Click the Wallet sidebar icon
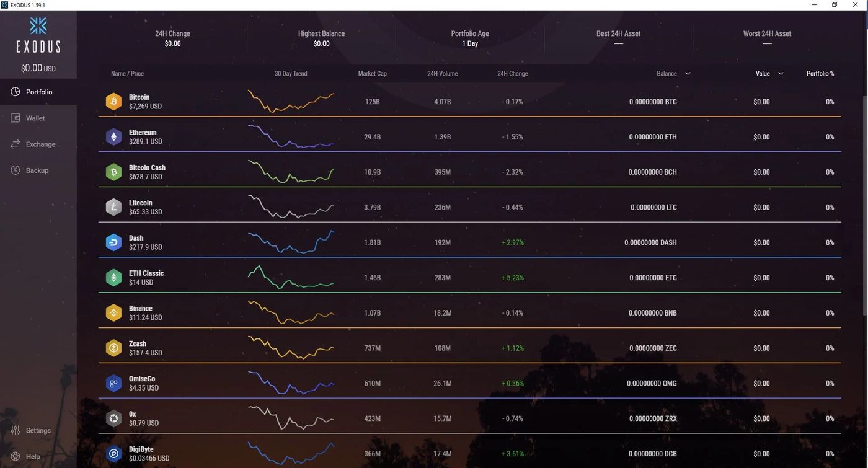Screen dimensions: 868x468 tap(15, 118)
